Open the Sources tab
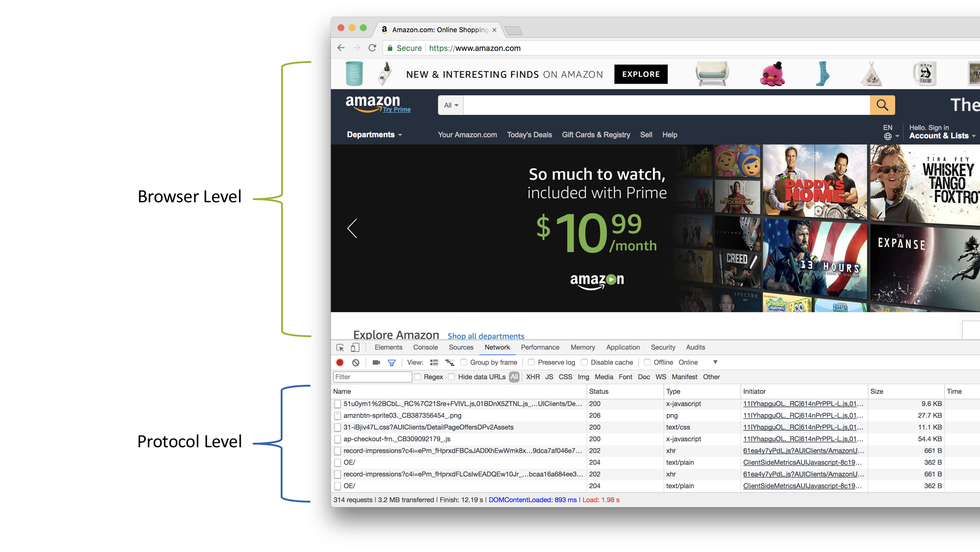980x552 pixels. pos(461,347)
